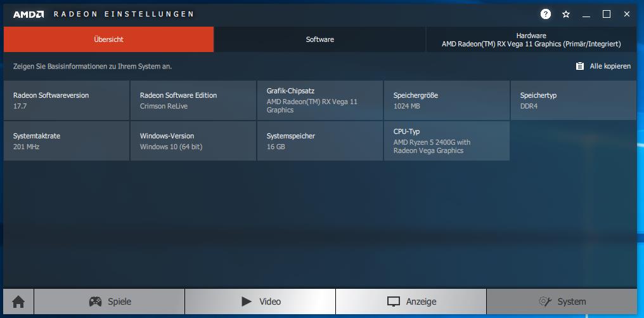The image size is (644, 318).
Task: Click the value 1024 MB
Action: 406,106
